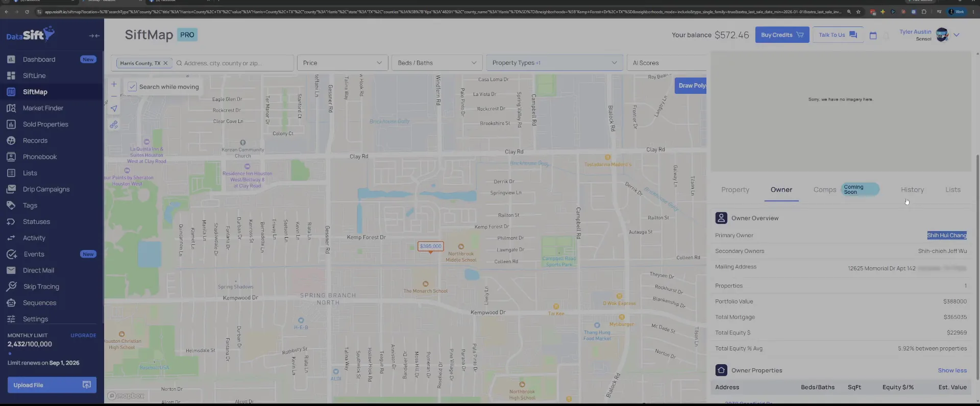Open the Price filter dropdown
The width and height of the screenshot is (980, 406).
pos(342,63)
